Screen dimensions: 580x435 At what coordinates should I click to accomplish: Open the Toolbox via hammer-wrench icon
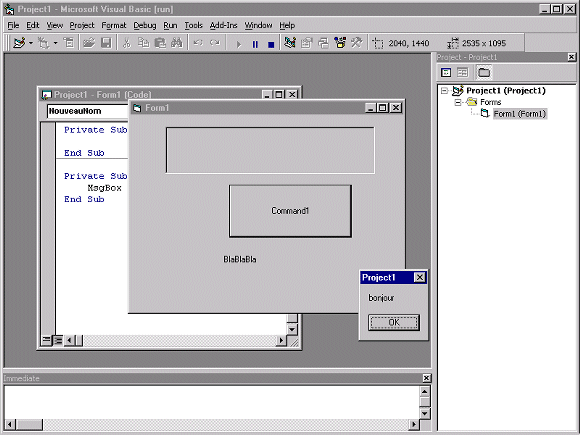click(x=357, y=43)
